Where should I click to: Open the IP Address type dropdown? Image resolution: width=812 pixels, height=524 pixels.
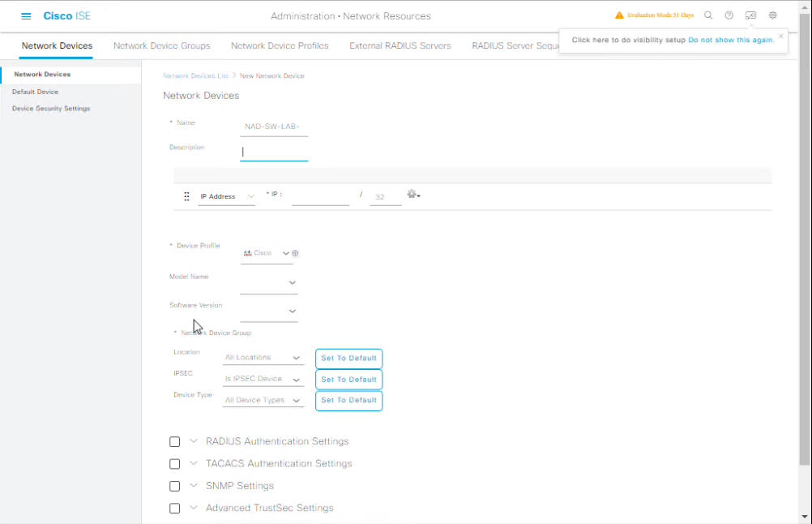227,196
